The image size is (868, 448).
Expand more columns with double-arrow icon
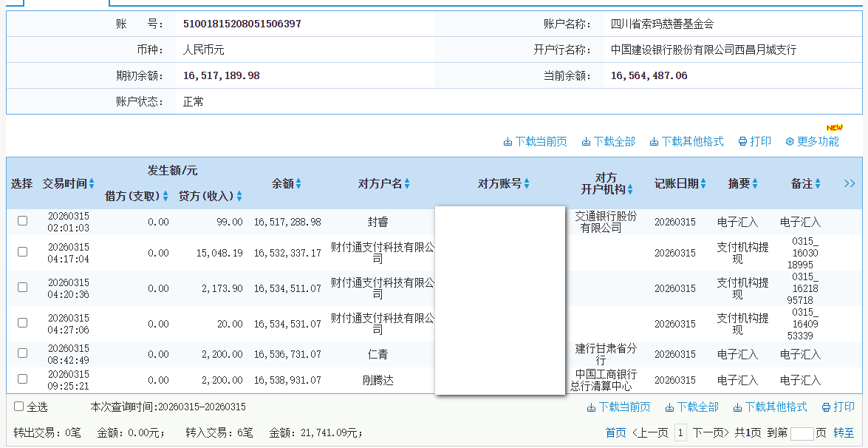(850, 183)
